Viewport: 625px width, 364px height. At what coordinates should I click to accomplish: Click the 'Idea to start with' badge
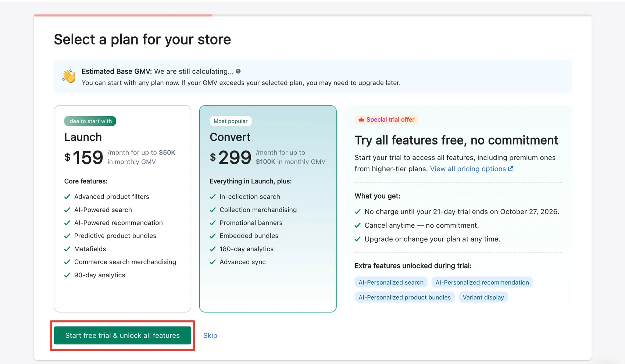coord(90,121)
